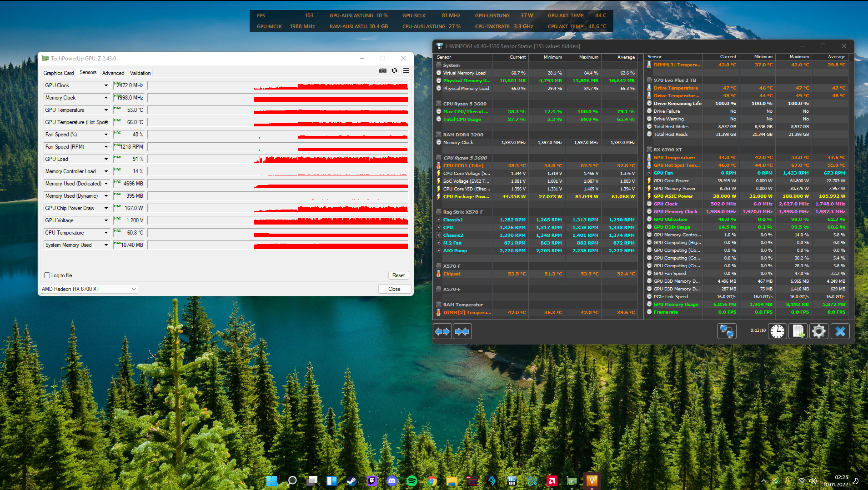This screenshot has height=490, width=868.
Task: Click the orange V app taskbar icon
Action: pos(592,480)
